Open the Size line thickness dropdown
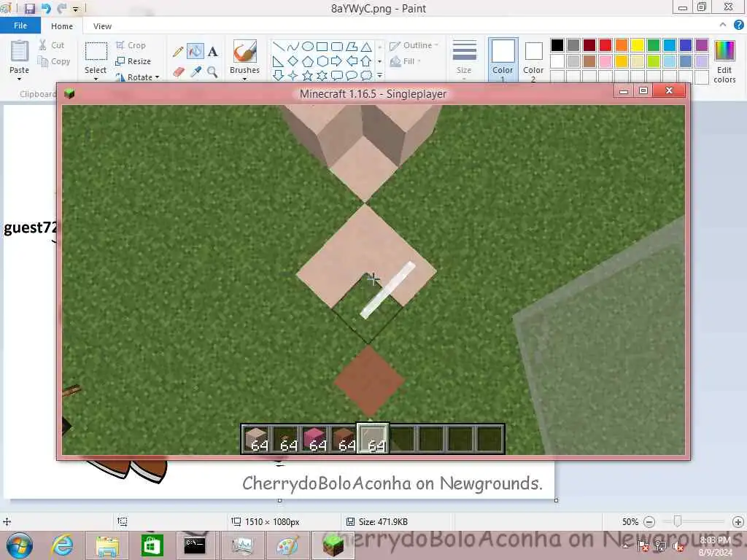The height and width of the screenshot is (560, 747). pyautogui.click(x=464, y=58)
